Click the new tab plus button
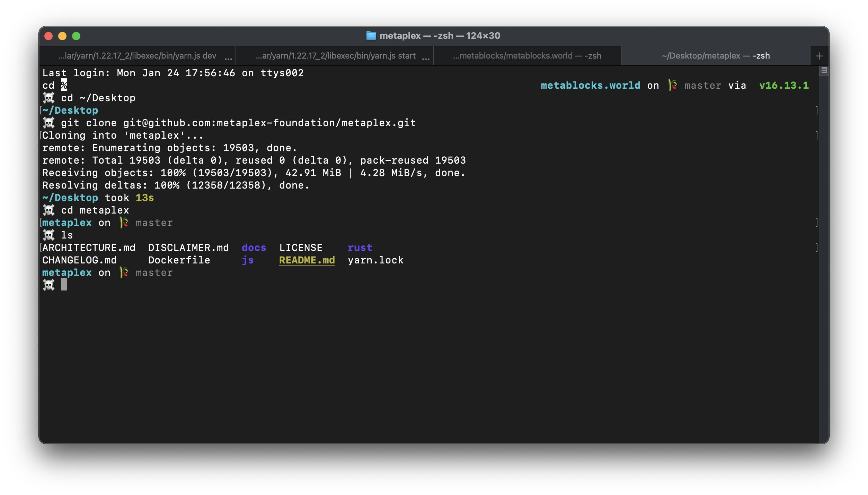The image size is (868, 495). 819,56
